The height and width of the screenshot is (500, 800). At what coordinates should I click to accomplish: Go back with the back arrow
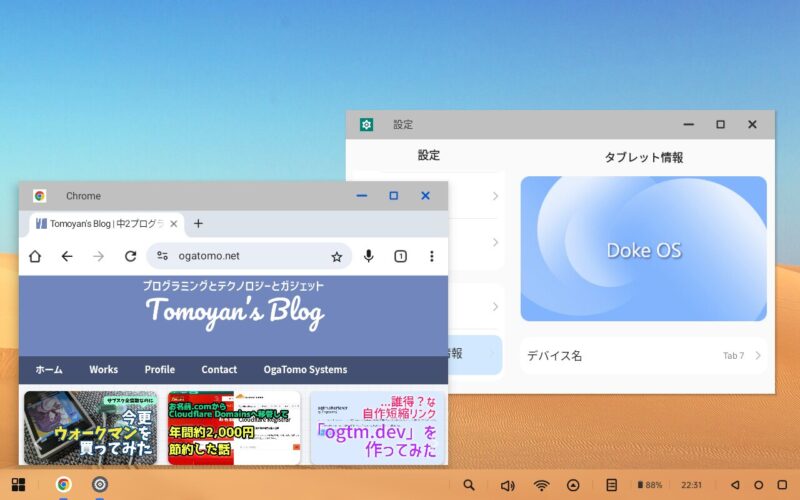pyautogui.click(x=67, y=256)
